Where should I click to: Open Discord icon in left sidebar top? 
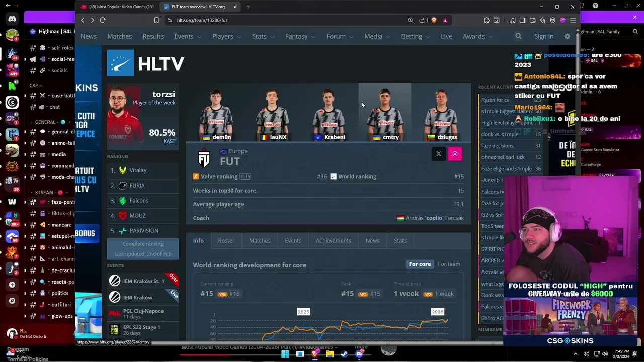tap(12, 19)
